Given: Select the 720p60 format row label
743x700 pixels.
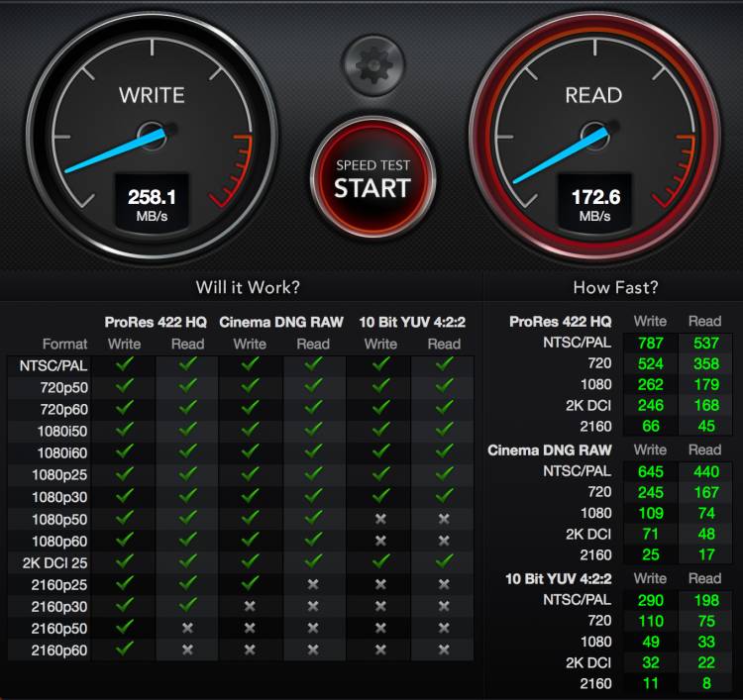Looking at the screenshot, I should point(64,409).
